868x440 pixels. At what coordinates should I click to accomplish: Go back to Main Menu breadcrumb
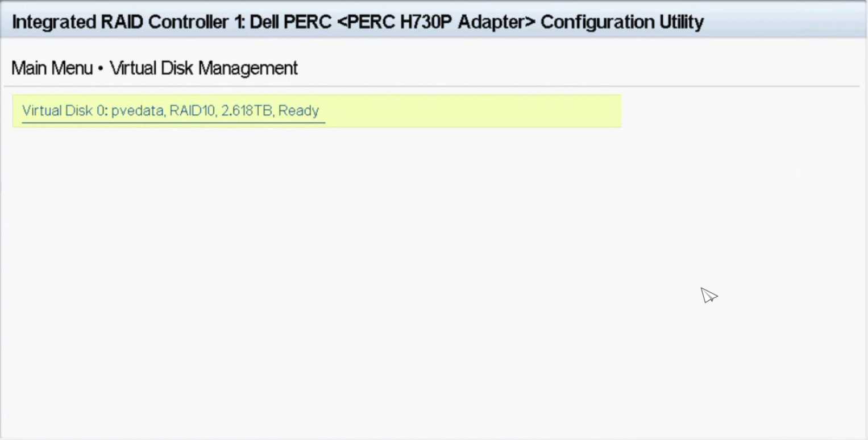[x=52, y=68]
